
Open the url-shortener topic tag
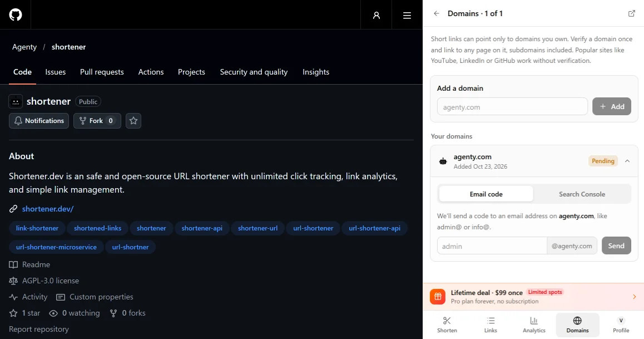click(x=313, y=228)
